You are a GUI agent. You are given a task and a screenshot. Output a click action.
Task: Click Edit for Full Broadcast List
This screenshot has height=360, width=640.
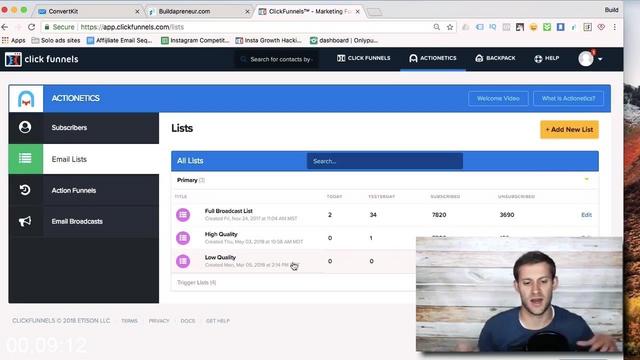pos(587,215)
